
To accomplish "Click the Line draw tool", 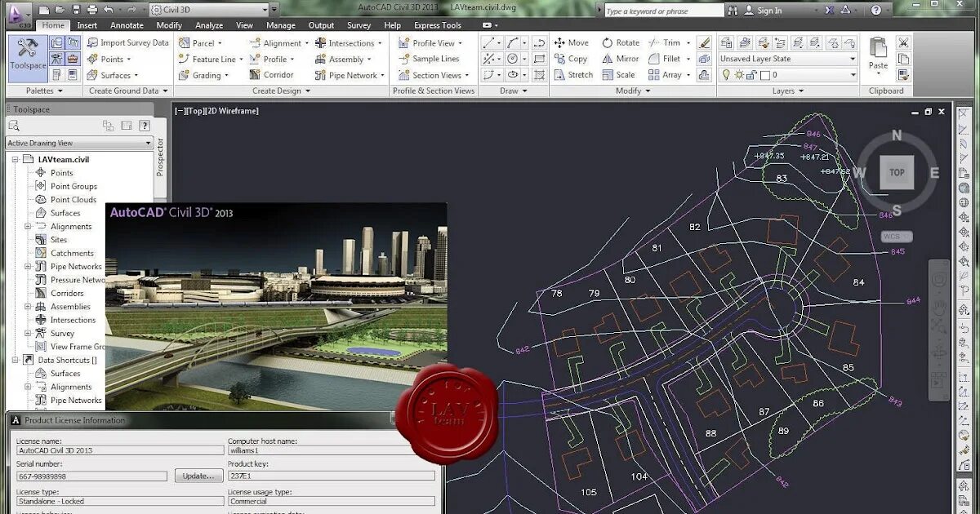I will [x=488, y=43].
